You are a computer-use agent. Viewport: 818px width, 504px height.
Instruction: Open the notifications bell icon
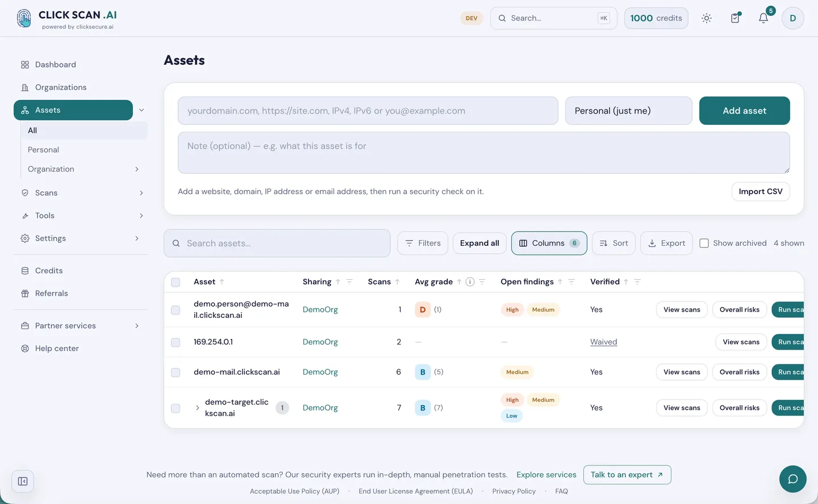[763, 18]
